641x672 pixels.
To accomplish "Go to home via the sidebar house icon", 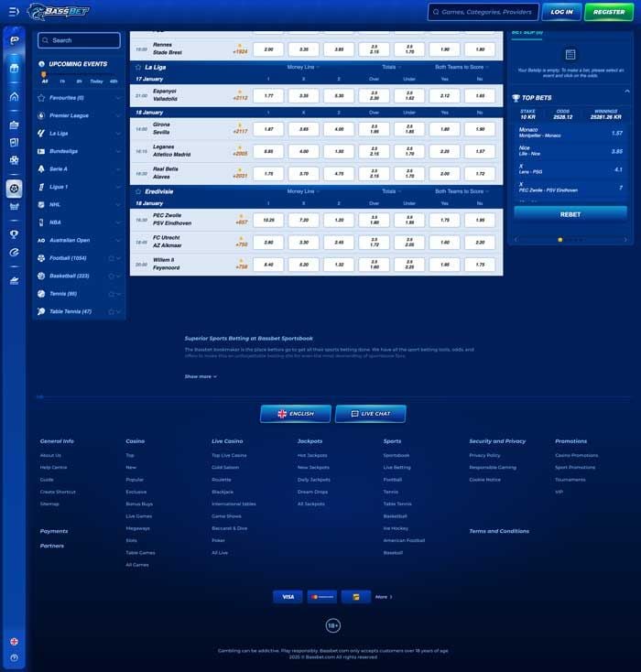I will [14, 96].
